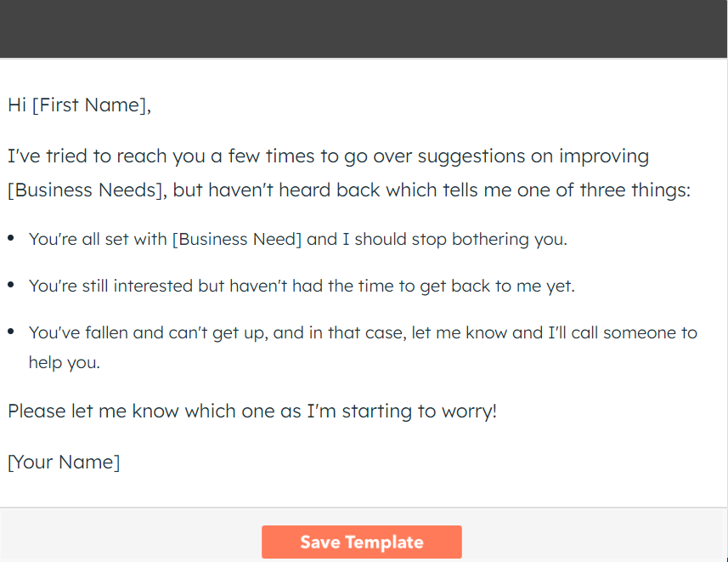Select the [Your Name] signature placeholder
Viewport: 728px width, 562px height.
(x=63, y=462)
